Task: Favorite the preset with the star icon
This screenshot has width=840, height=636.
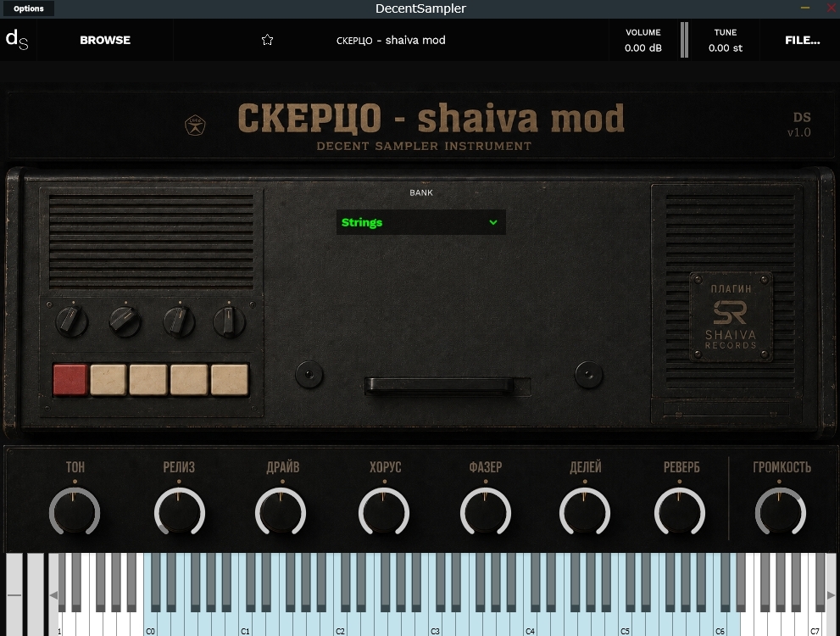Action: tap(267, 40)
